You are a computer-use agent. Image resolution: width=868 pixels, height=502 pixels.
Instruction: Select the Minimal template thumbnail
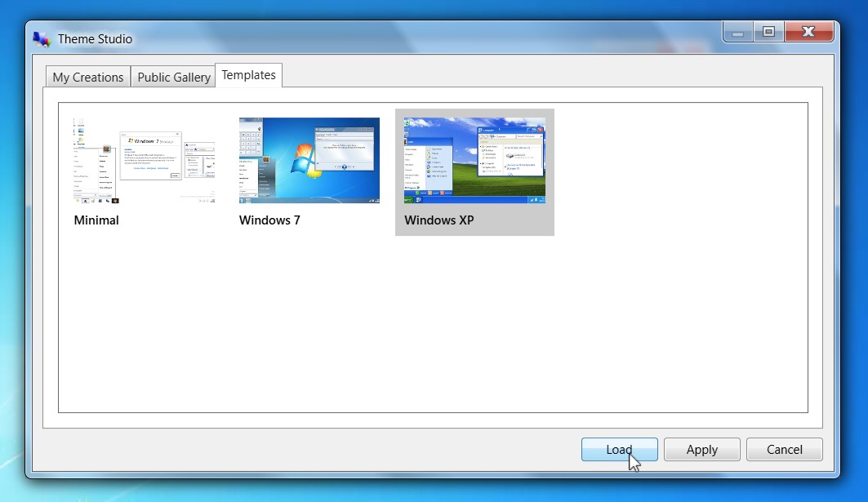[144, 160]
